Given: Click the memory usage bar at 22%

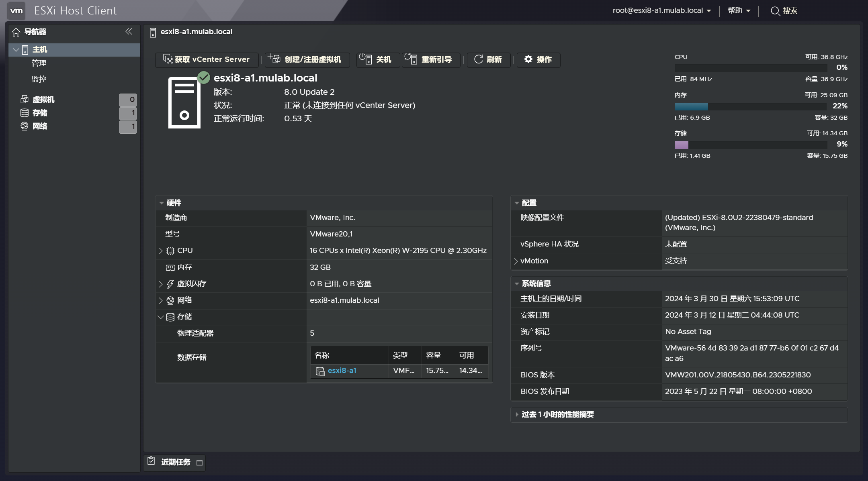Looking at the screenshot, I should coord(751,106).
